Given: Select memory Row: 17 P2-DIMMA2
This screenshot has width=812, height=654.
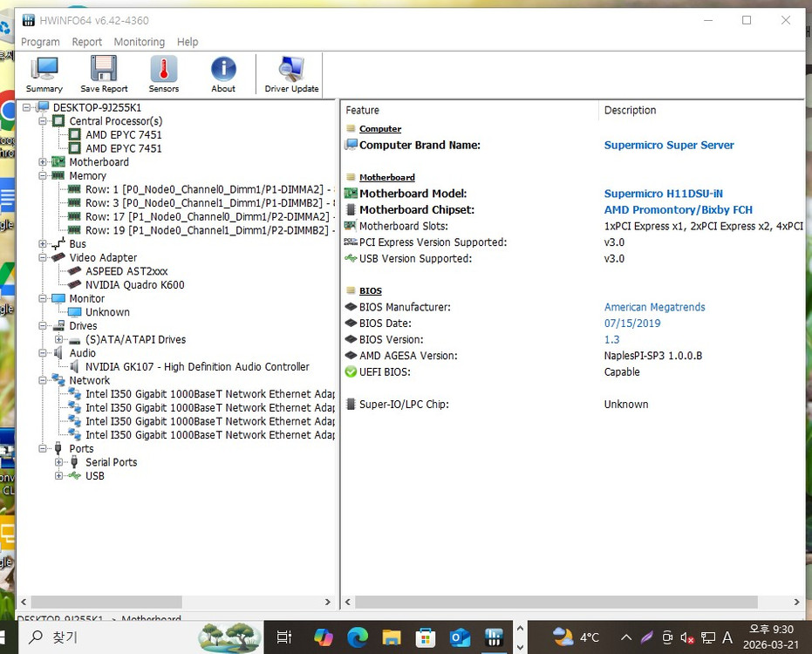Looking at the screenshot, I should 209,216.
